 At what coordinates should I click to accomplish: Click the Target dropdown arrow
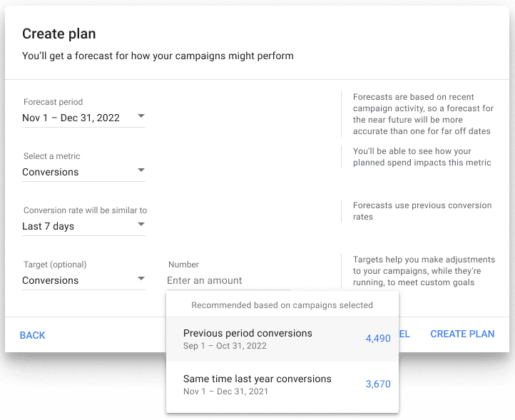click(141, 279)
